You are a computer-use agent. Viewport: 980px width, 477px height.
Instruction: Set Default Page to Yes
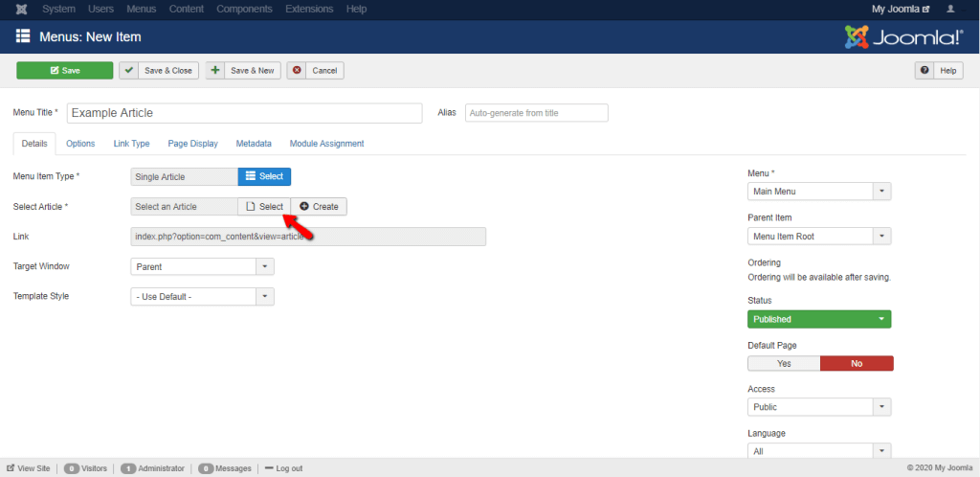pos(784,364)
